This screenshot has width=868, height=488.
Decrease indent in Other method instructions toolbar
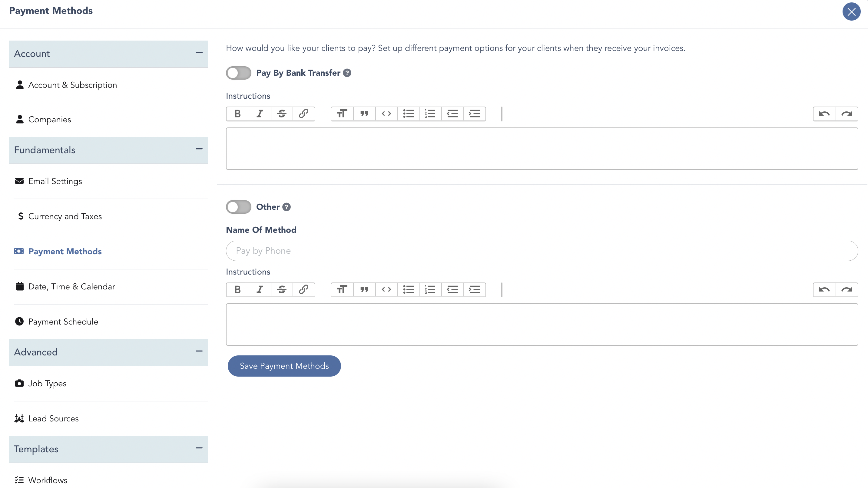click(x=452, y=290)
